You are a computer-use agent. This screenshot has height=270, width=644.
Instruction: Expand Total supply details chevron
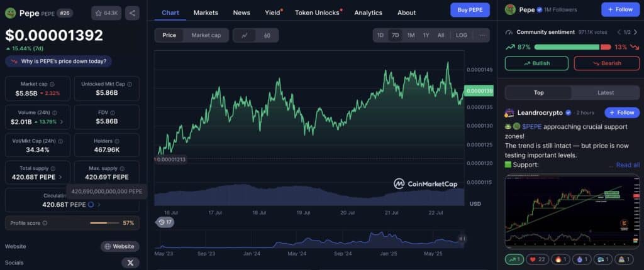click(x=60, y=177)
